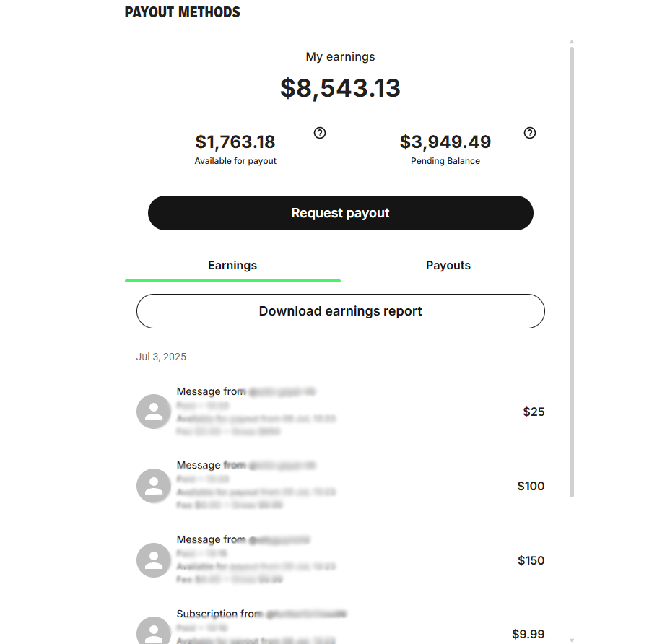This screenshot has height=644, width=657.
Task: Click help icon beside Pending Balance
Action: (530, 133)
